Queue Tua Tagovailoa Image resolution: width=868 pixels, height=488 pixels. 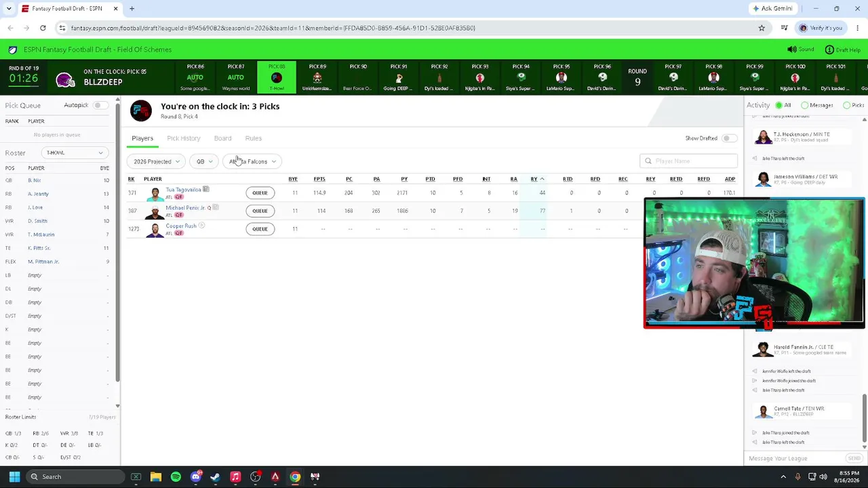[x=260, y=192]
